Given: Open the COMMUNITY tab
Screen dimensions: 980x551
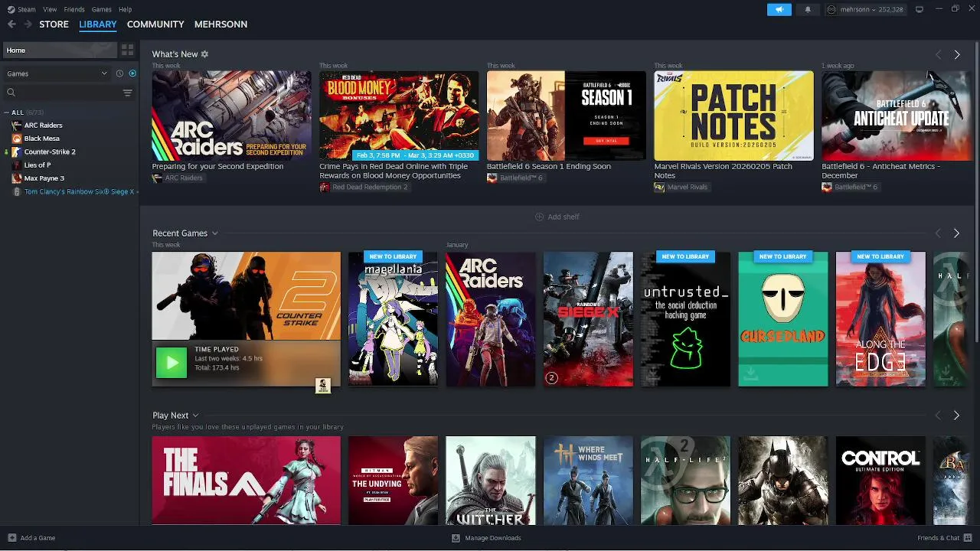Looking at the screenshot, I should (155, 24).
